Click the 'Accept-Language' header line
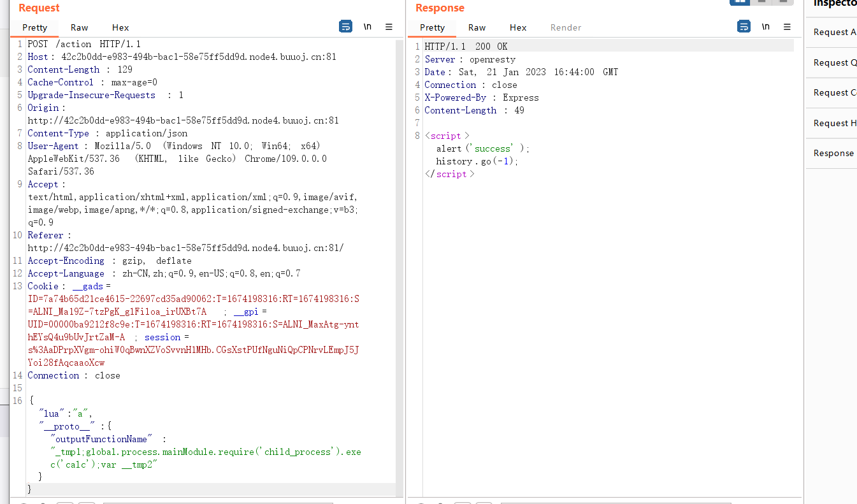 click(164, 273)
